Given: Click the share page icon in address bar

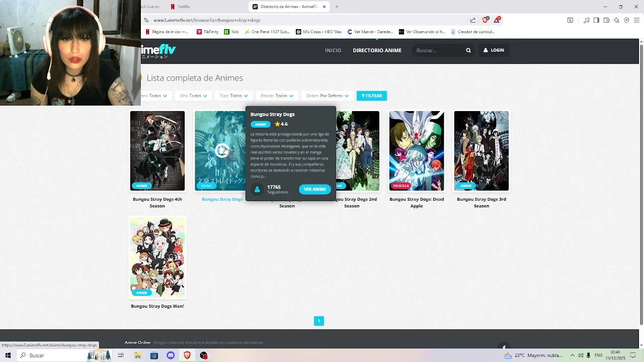Looking at the screenshot, I should 473,20.
